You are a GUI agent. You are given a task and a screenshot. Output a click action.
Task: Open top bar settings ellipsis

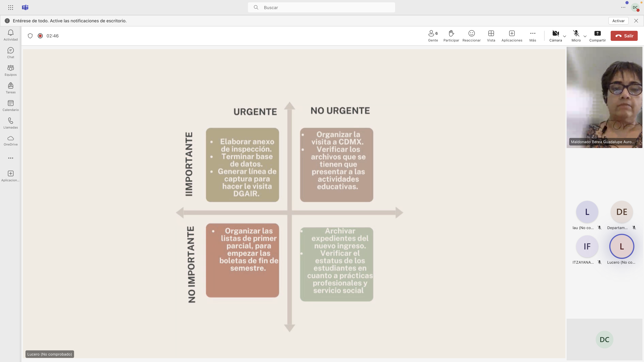click(x=623, y=8)
